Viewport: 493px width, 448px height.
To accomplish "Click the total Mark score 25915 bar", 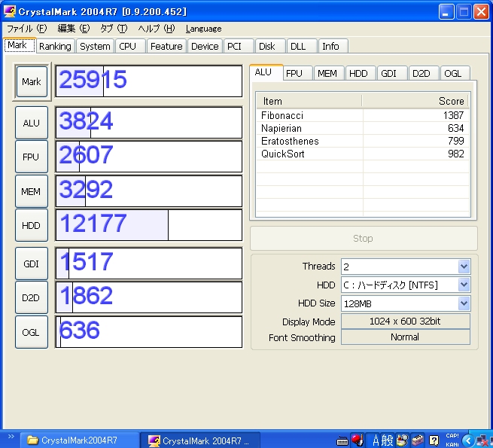I will coord(149,81).
